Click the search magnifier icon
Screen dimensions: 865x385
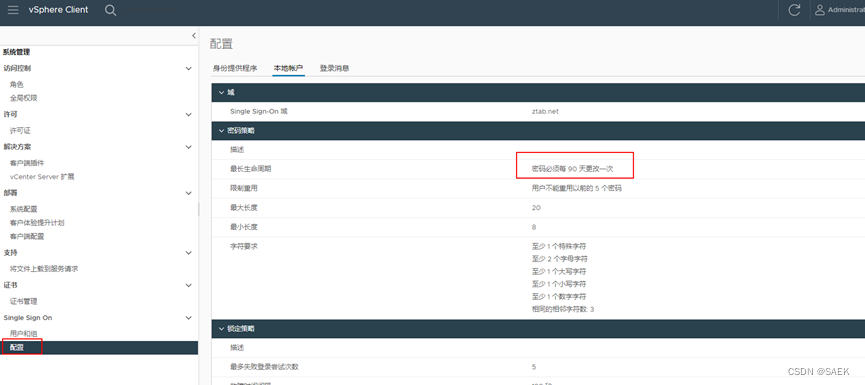point(110,10)
